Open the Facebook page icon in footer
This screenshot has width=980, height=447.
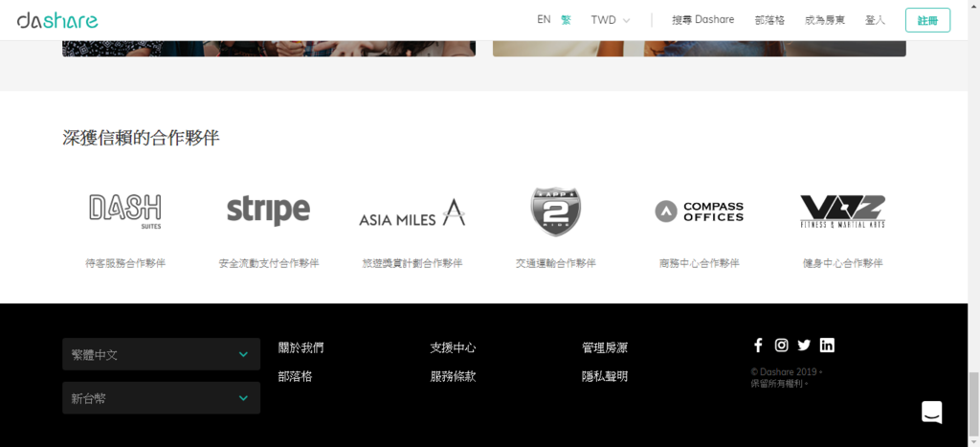[x=758, y=346]
